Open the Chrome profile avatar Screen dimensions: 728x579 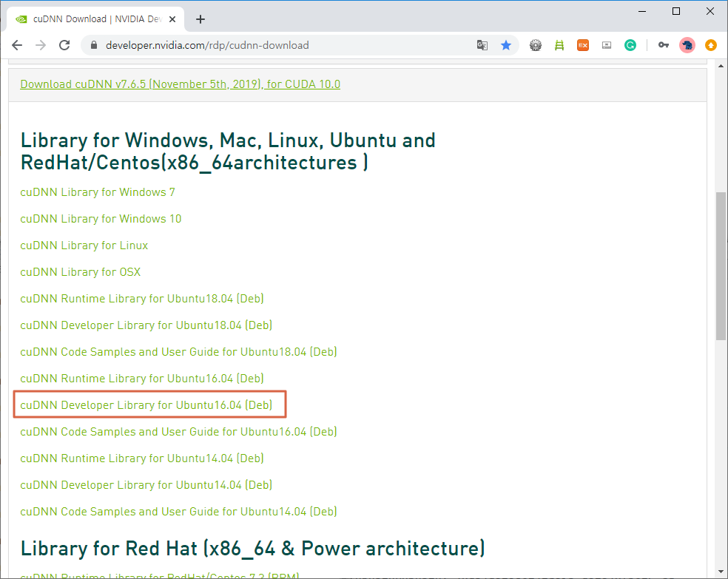click(x=687, y=45)
